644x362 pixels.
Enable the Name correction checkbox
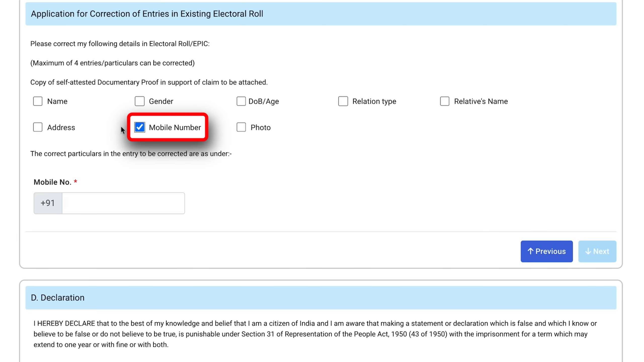point(38,101)
